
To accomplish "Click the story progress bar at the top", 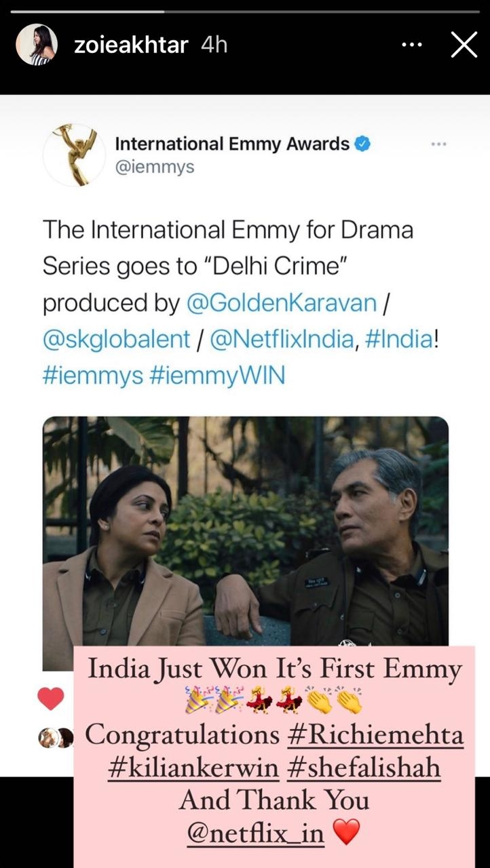I will coord(245,9).
